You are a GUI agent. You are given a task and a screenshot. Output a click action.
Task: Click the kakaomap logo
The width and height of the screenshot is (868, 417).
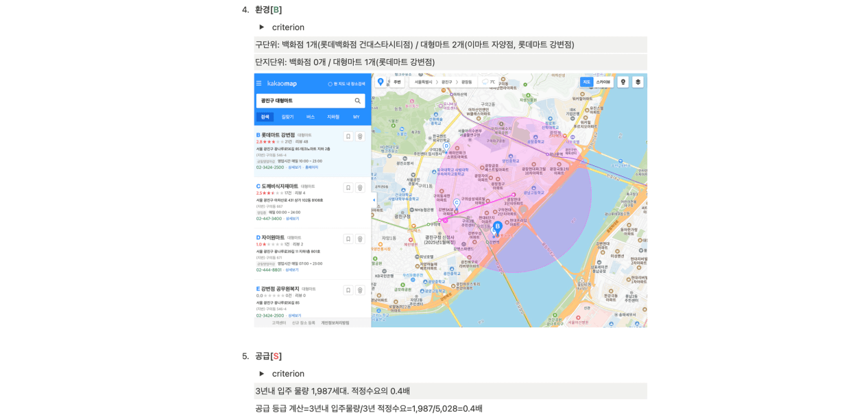point(282,84)
